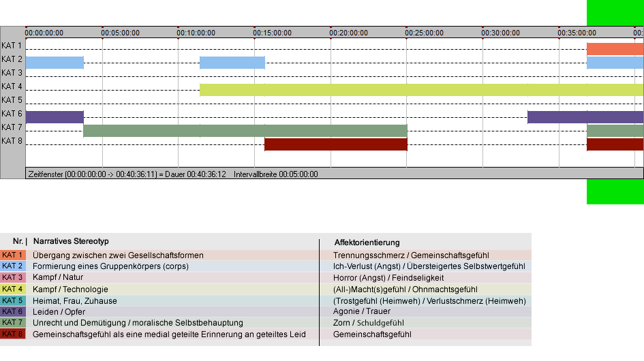Click the 'Leiden / Opfer' entry

[59, 312]
